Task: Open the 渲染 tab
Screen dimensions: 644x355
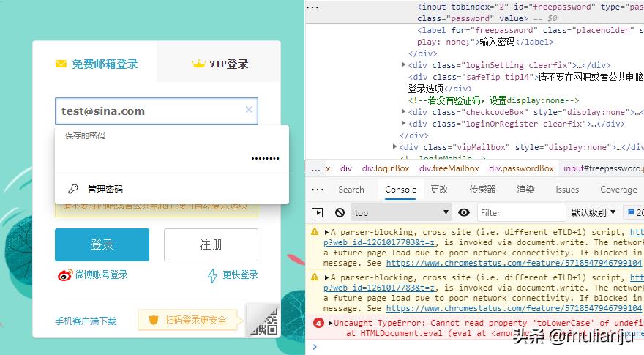Action: click(x=525, y=190)
